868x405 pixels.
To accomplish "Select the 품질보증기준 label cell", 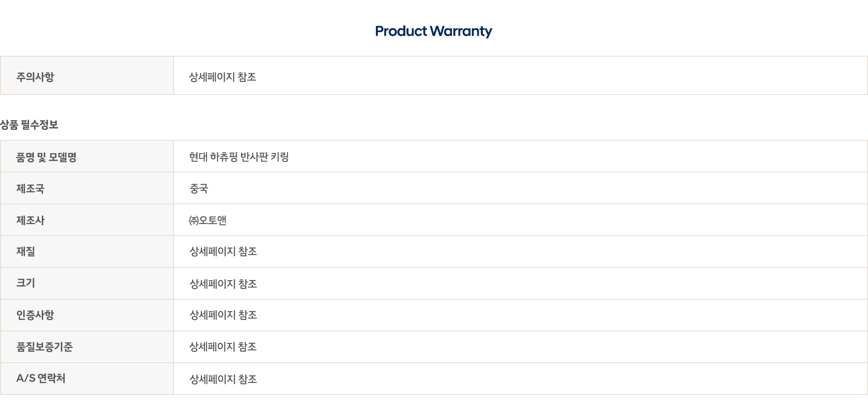I will [x=87, y=347].
